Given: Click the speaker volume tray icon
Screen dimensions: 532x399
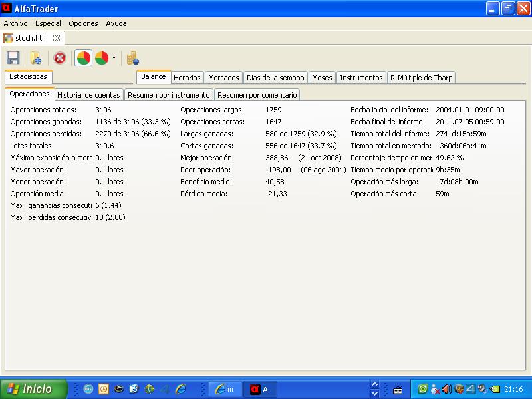Looking at the screenshot, I should [x=446, y=389].
